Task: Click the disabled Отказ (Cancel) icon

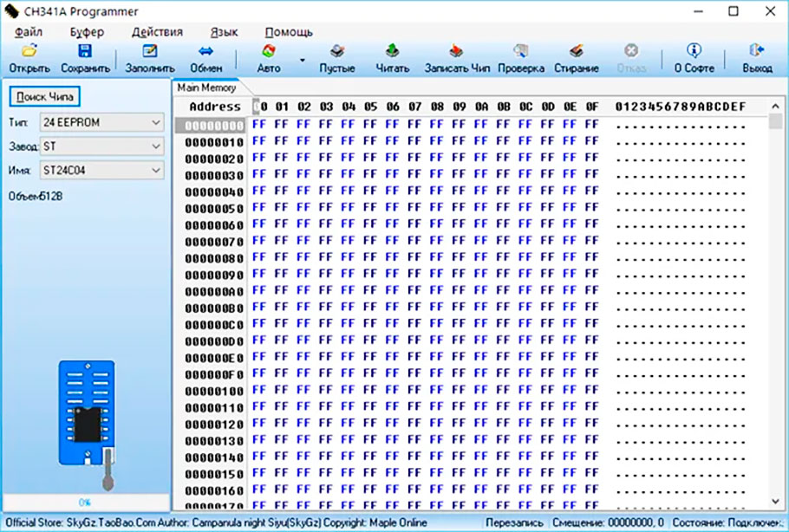Action: (631, 51)
